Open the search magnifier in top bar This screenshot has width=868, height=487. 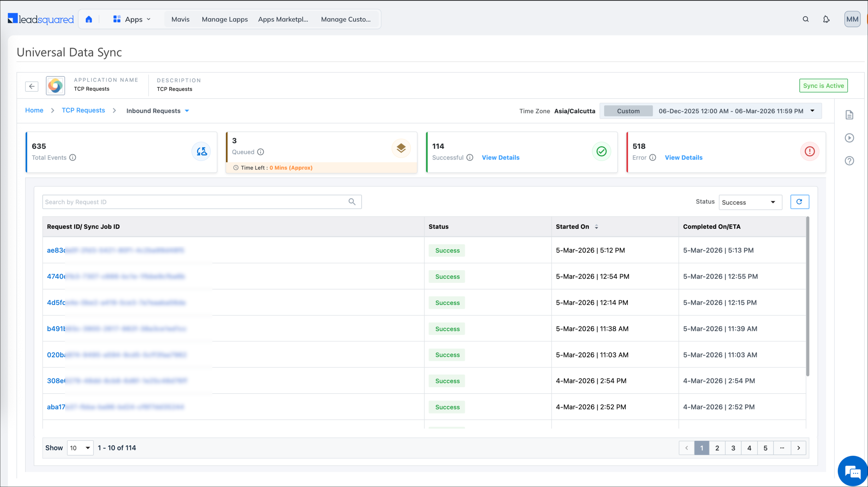click(806, 19)
